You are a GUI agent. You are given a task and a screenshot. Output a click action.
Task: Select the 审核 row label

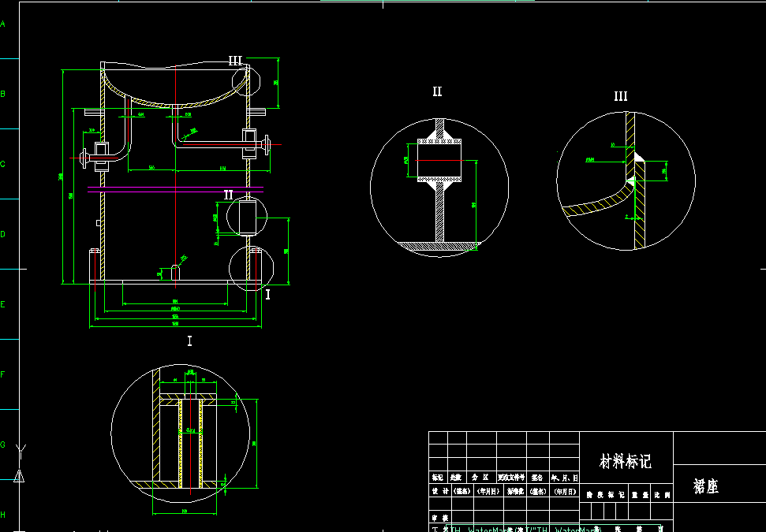point(440,519)
